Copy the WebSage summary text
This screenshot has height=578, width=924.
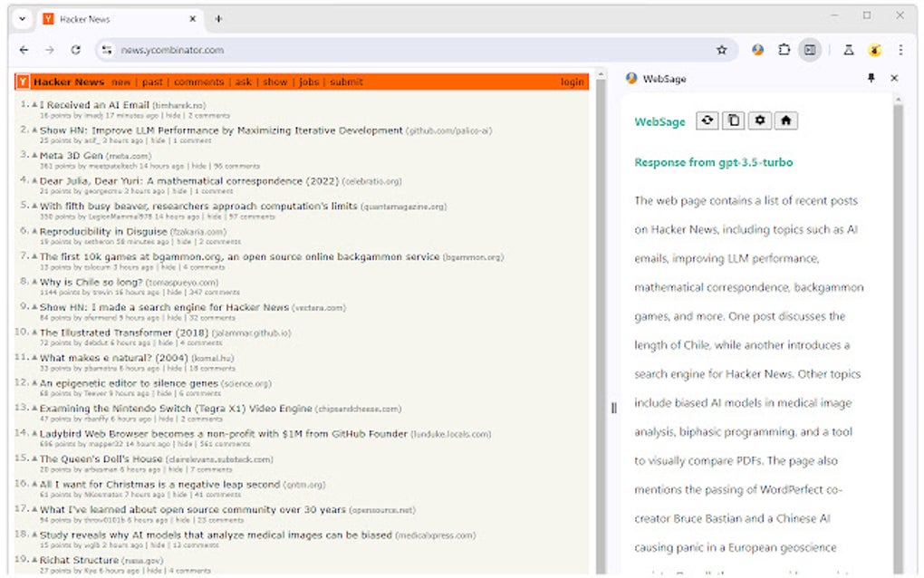tap(733, 120)
